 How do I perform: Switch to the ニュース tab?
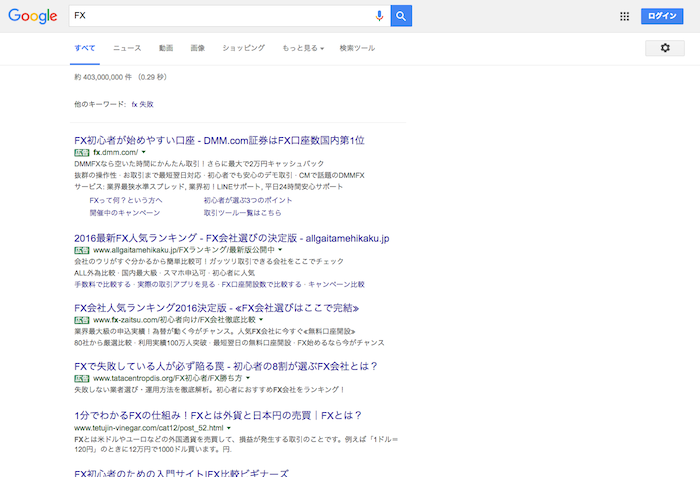127,48
